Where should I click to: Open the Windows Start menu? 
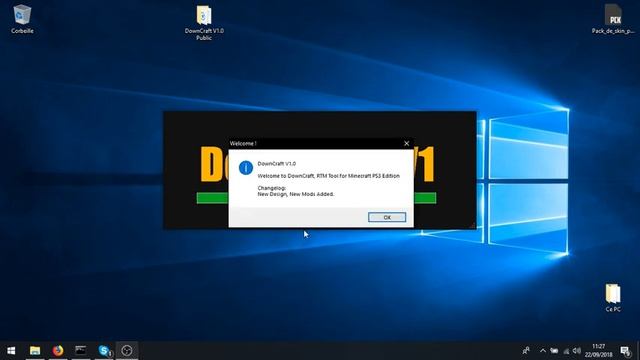(11, 351)
